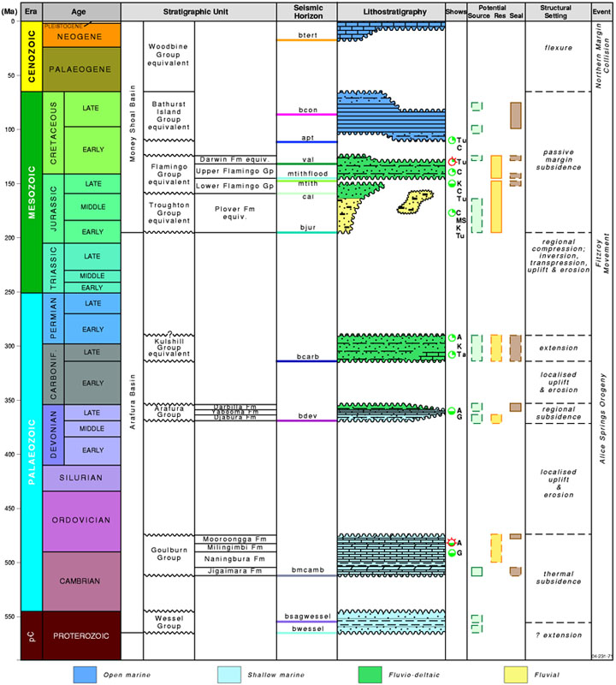This screenshot has width=616, height=685.
Task: Select the NEOGENE age block
Action: (80, 35)
